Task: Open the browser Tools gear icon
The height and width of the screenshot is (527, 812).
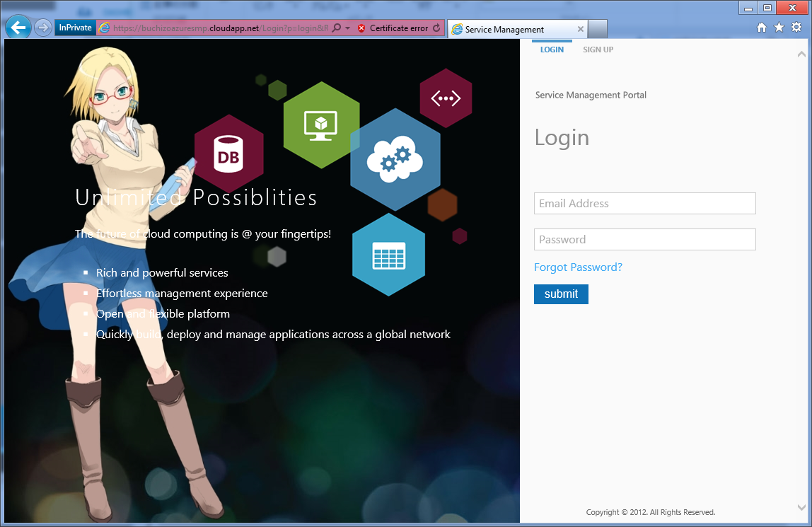Action: click(796, 28)
